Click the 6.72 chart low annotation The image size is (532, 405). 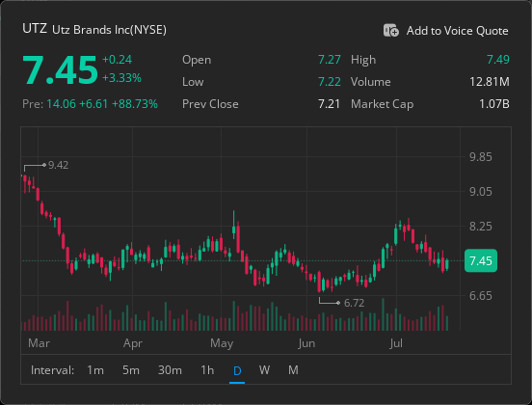(355, 303)
